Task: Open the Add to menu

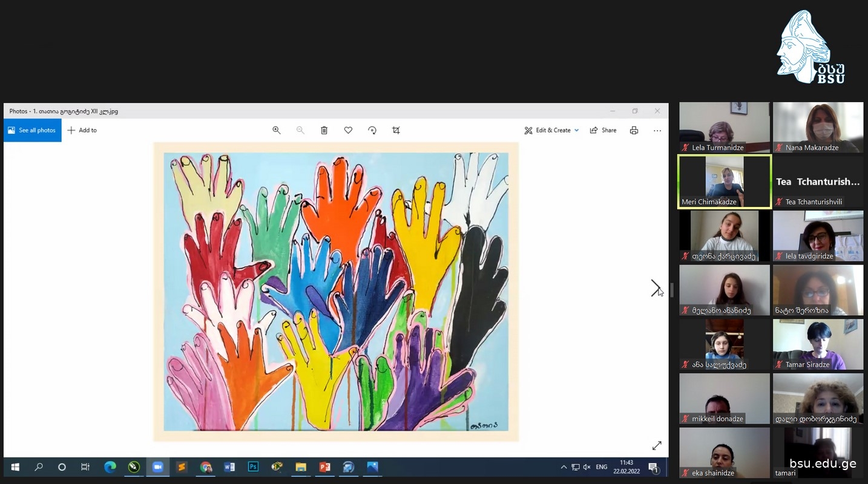Action: (x=82, y=130)
